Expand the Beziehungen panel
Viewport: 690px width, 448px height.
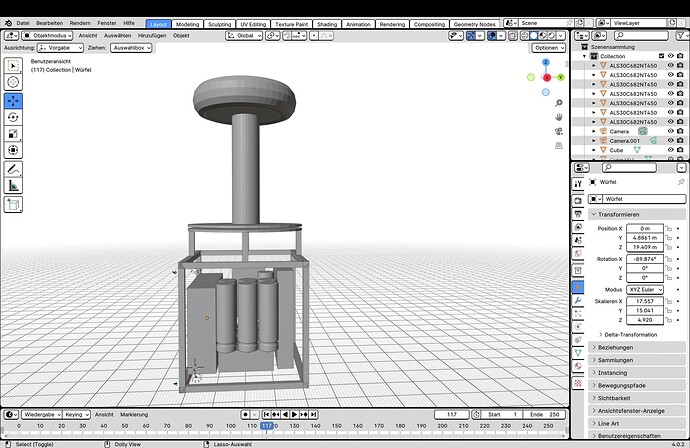(637, 347)
